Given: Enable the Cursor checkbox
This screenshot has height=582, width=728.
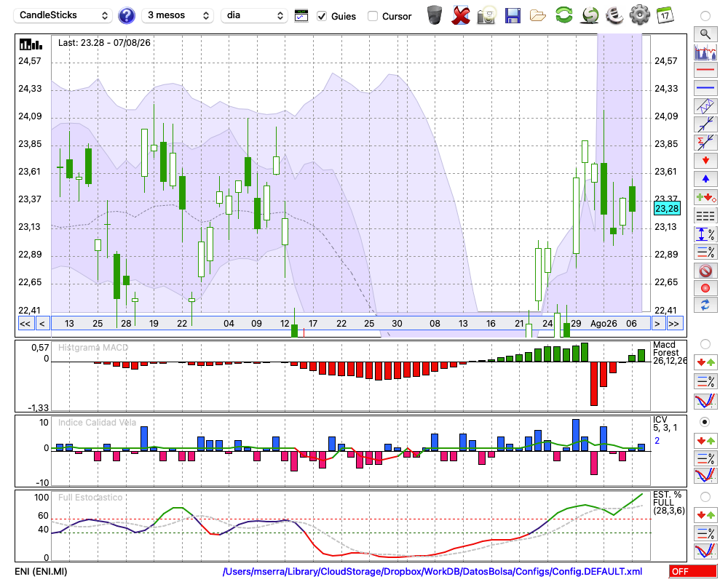Looking at the screenshot, I should [372, 16].
